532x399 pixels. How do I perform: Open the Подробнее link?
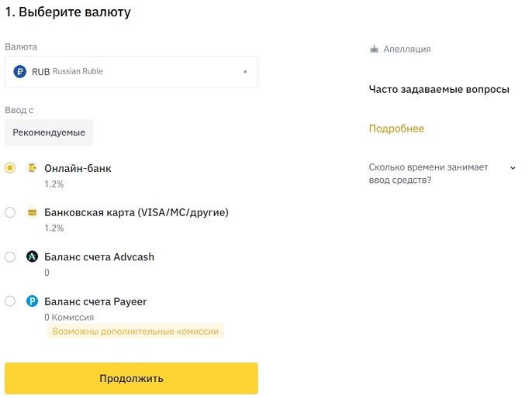pyautogui.click(x=396, y=129)
